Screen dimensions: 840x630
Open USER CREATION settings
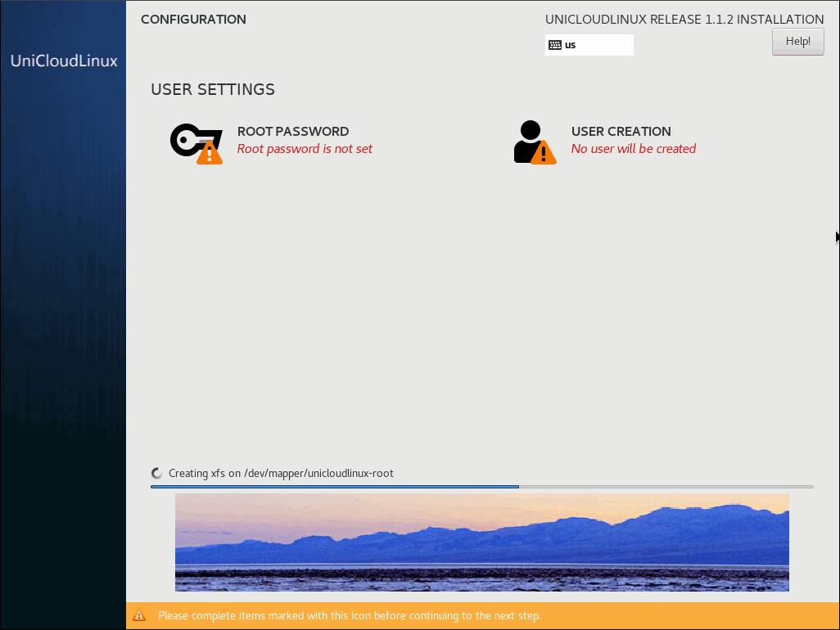[621, 131]
